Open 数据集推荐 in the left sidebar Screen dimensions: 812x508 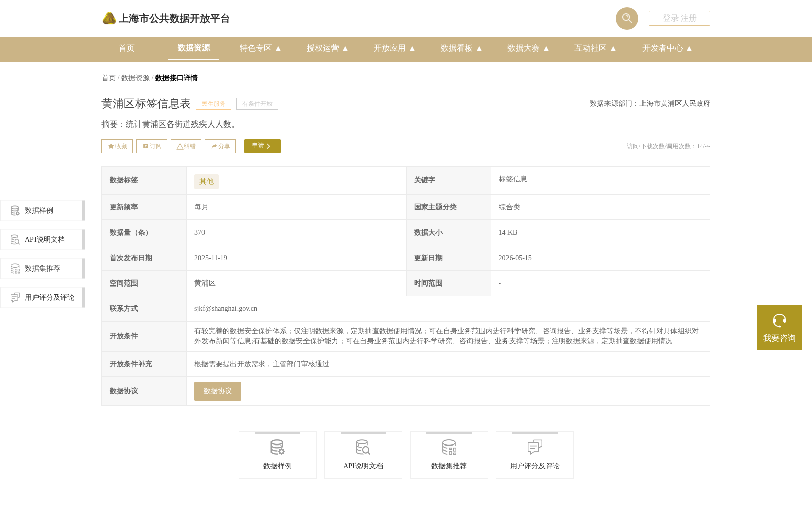(43, 269)
